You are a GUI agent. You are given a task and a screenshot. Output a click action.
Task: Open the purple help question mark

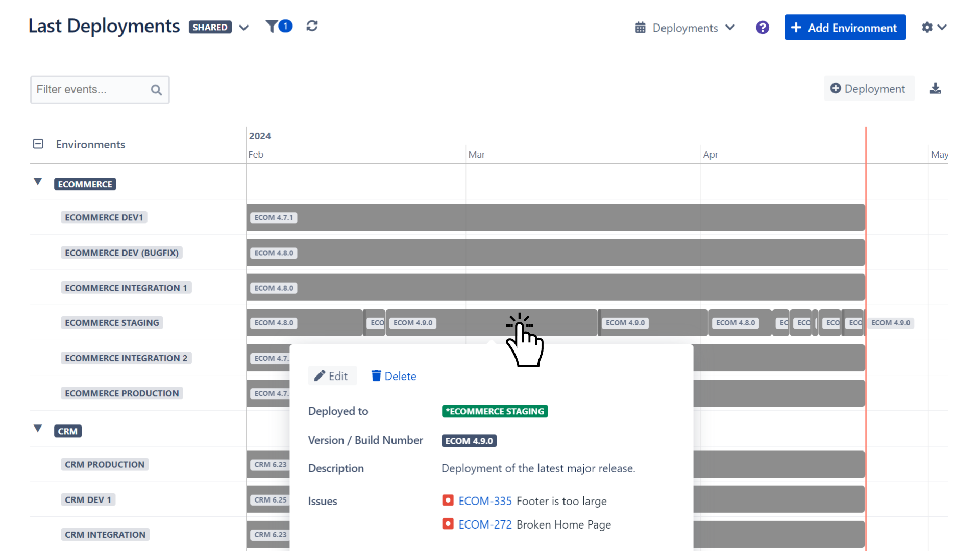762,28
